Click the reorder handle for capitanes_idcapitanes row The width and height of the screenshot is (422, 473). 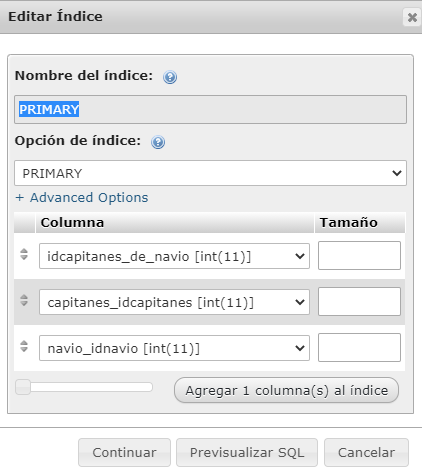24,300
